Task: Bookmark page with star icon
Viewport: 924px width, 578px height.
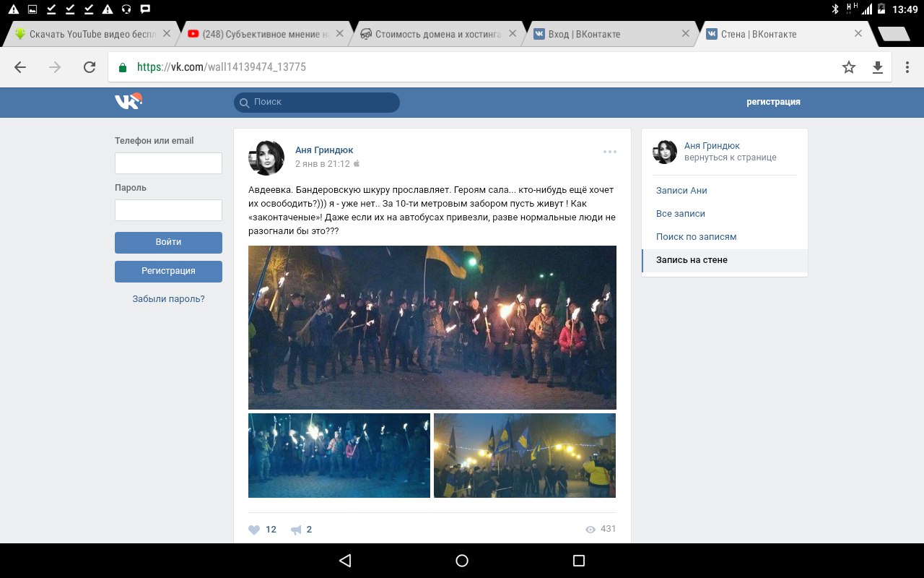Action: click(x=849, y=67)
